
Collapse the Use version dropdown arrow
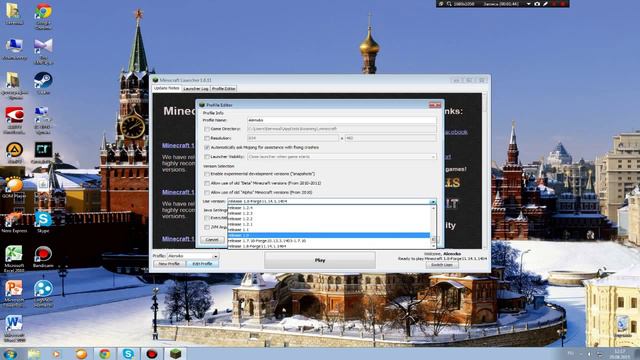coord(433,202)
